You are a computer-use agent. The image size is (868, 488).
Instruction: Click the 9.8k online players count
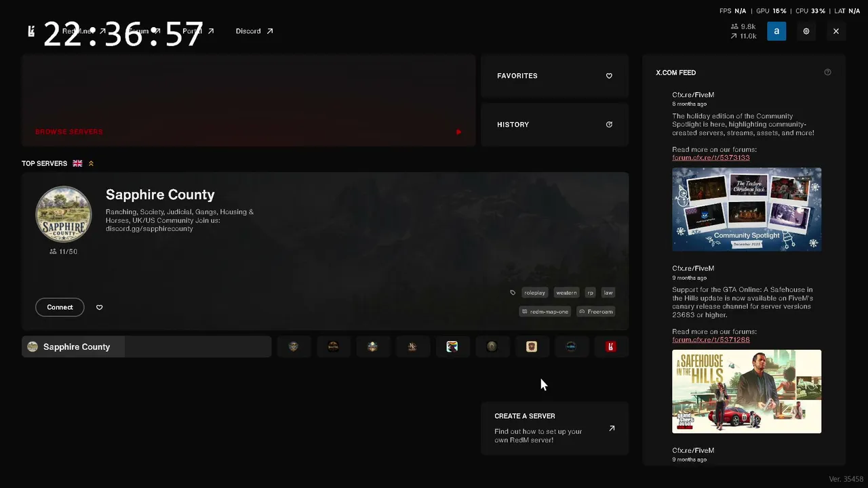pos(743,26)
